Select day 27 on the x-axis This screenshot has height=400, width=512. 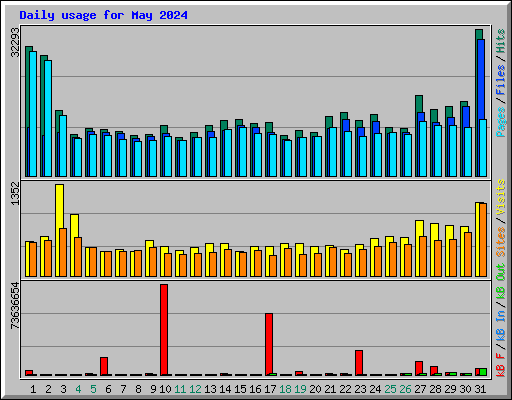420,389
